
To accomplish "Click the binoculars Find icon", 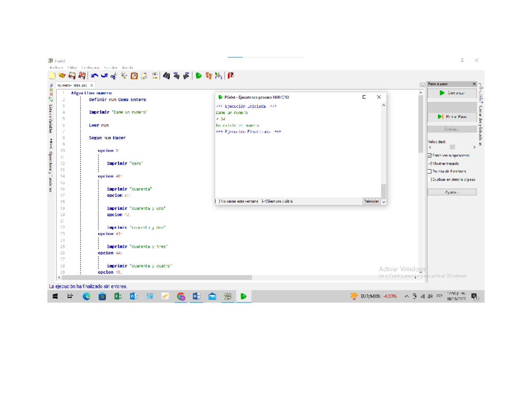I will click(x=166, y=76).
